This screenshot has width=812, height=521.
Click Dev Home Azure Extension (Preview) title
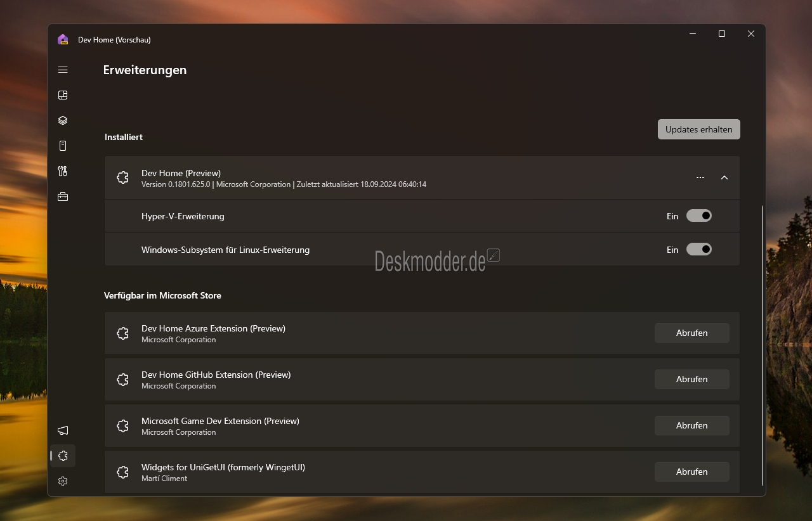pos(213,328)
